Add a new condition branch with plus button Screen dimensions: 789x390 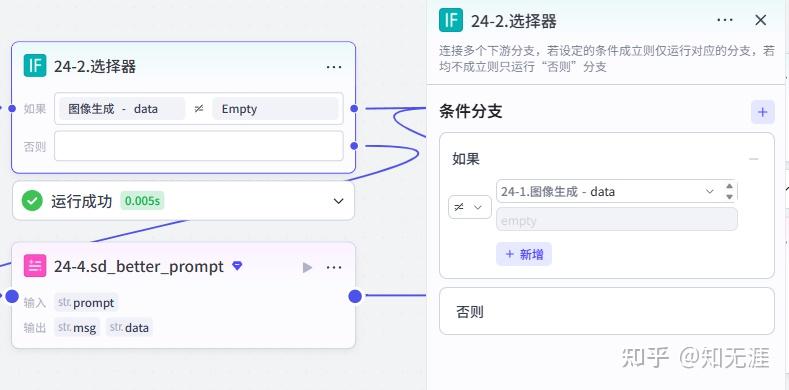[763, 112]
